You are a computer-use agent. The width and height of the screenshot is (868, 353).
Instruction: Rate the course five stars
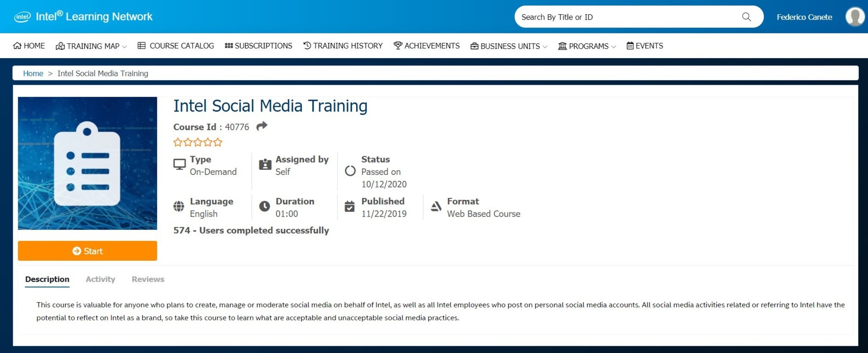tap(218, 142)
